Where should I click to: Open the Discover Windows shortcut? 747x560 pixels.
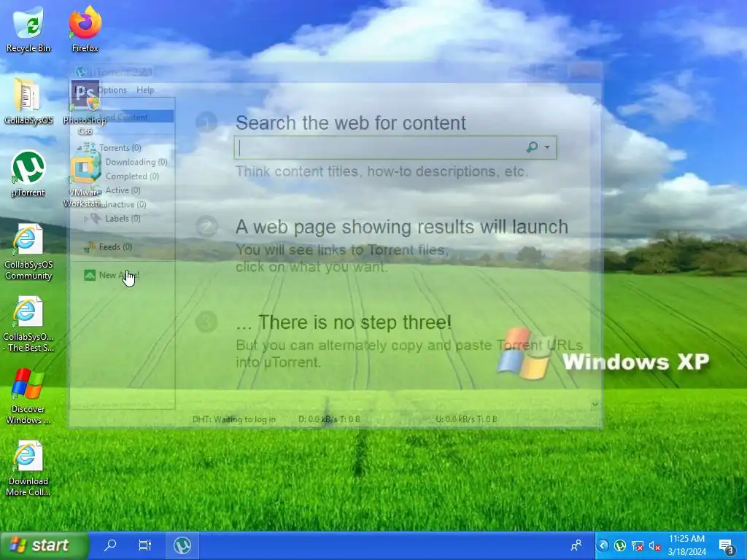pyautogui.click(x=28, y=397)
